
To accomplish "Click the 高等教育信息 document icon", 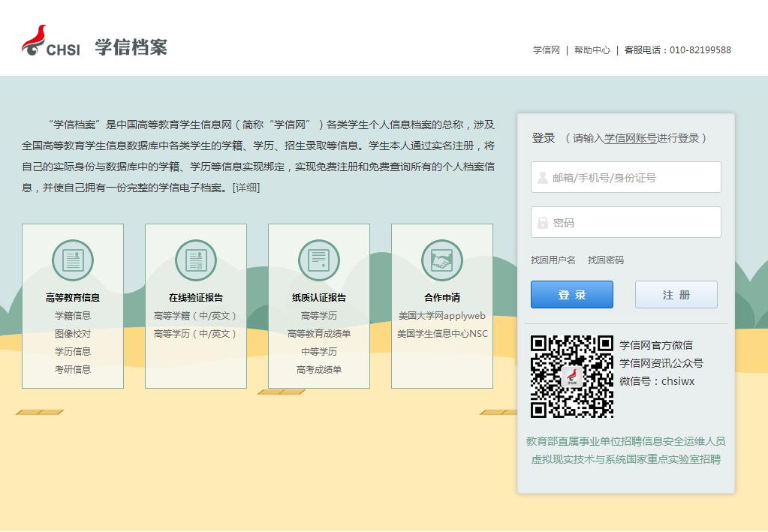I will tap(73, 260).
